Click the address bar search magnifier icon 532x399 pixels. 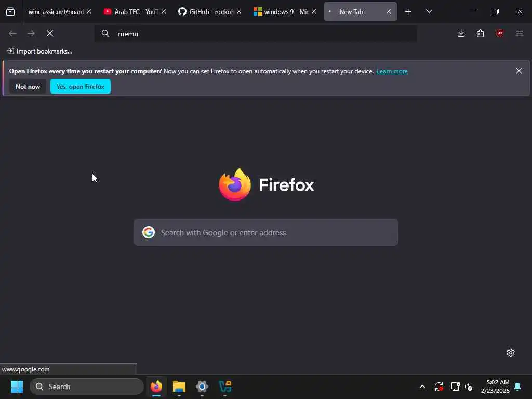tap(105, 33)
